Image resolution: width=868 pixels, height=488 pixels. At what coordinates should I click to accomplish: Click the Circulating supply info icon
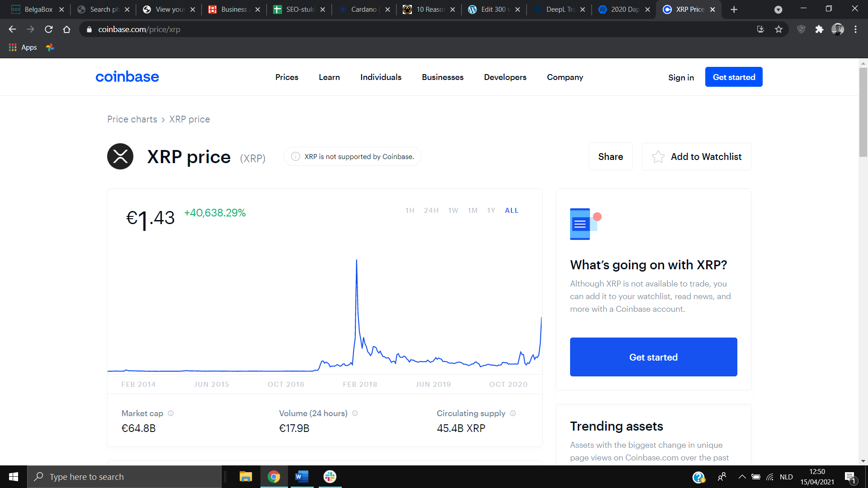click(513, 413)
